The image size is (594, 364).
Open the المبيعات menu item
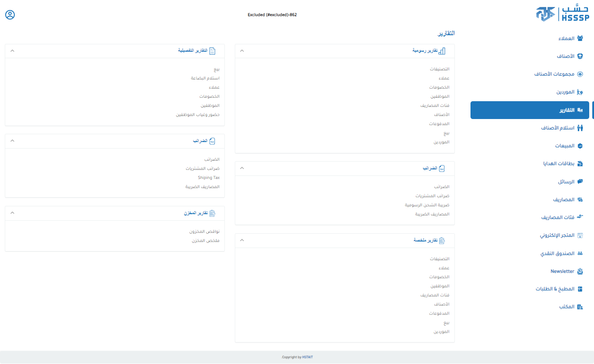[564, 146]
